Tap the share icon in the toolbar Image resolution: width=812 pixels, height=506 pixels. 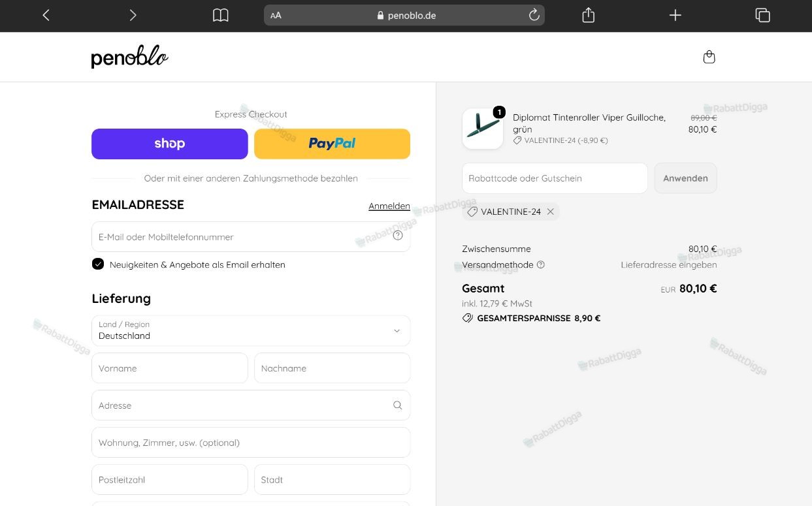coord(589,15)
